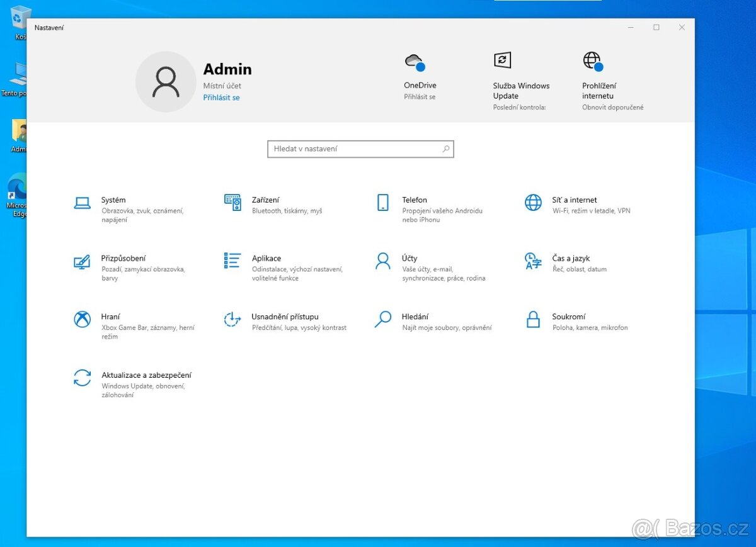
Task: Open the Zařízení devices icon
Action: (x=232, y=203)
